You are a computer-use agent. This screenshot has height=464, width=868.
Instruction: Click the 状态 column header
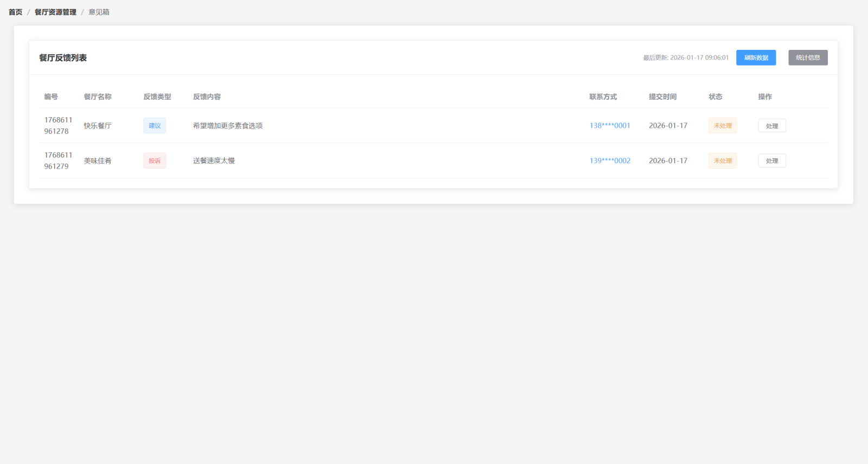pos(715,97)
